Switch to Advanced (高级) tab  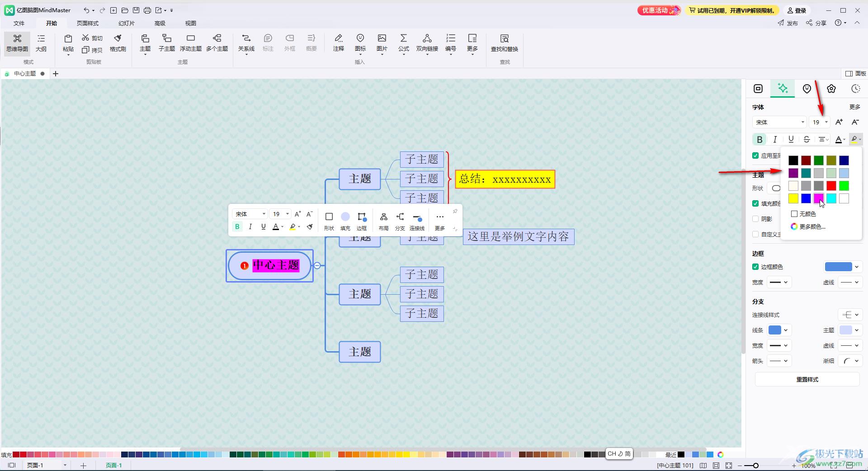(x=160, y=23)
